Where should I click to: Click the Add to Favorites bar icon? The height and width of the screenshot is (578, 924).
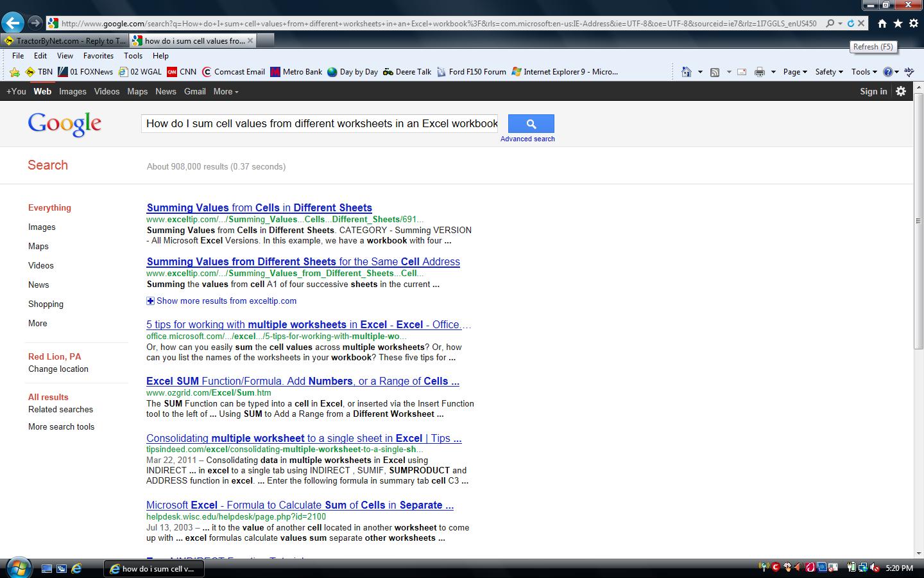point(15,72)
